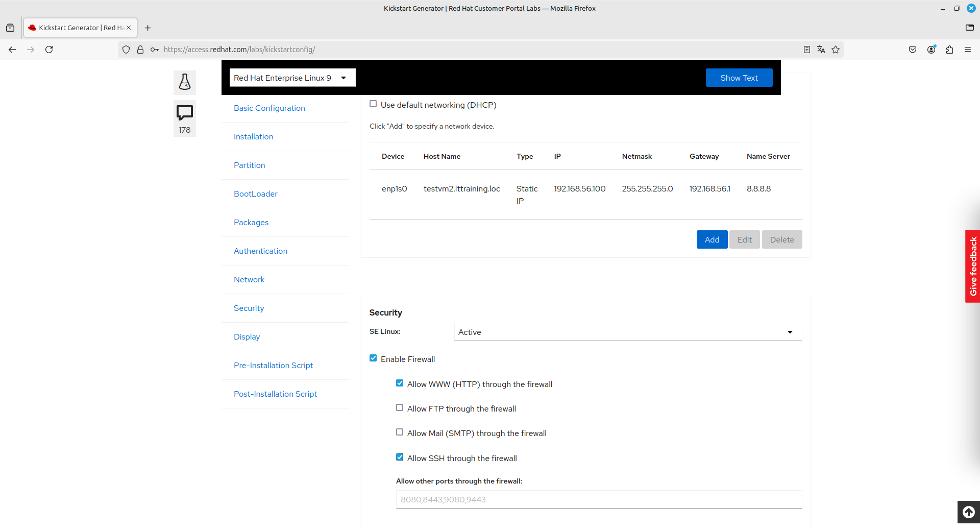Image resolution: width=980 pixels, height=531 pixels.
Task: Click the browser URL address bar
Action: click(480, 50)
